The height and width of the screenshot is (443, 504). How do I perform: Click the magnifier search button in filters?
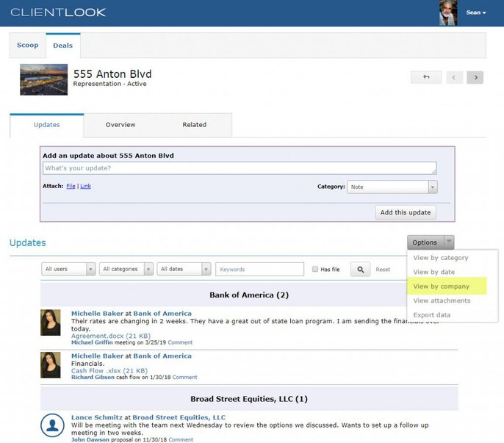click(360, 270)
